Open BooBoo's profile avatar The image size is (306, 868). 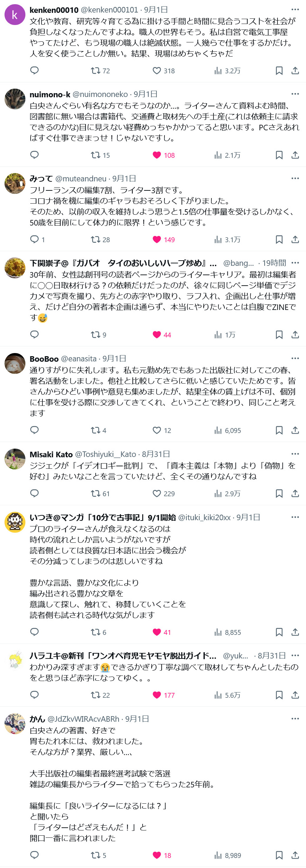[15, 363]
